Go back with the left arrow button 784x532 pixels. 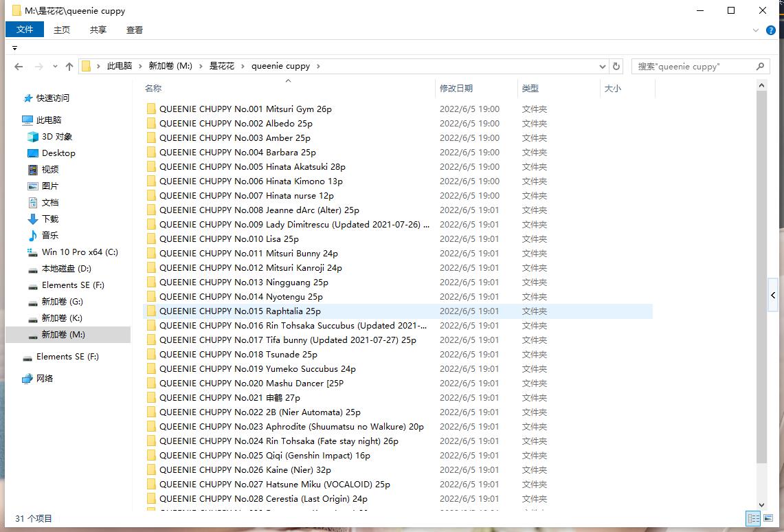[19, 67]
